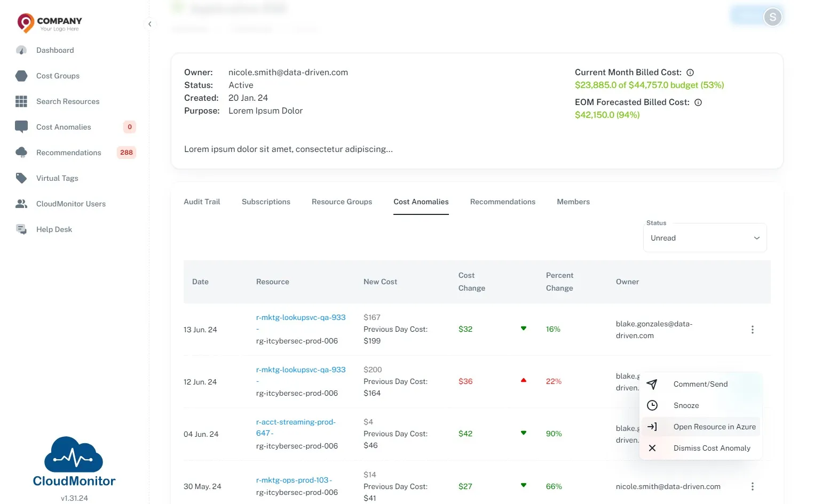Open three-dot menu for 13 Jun. 24 row
The height and width of the screenshot is (504, 814).
(753, 330)
